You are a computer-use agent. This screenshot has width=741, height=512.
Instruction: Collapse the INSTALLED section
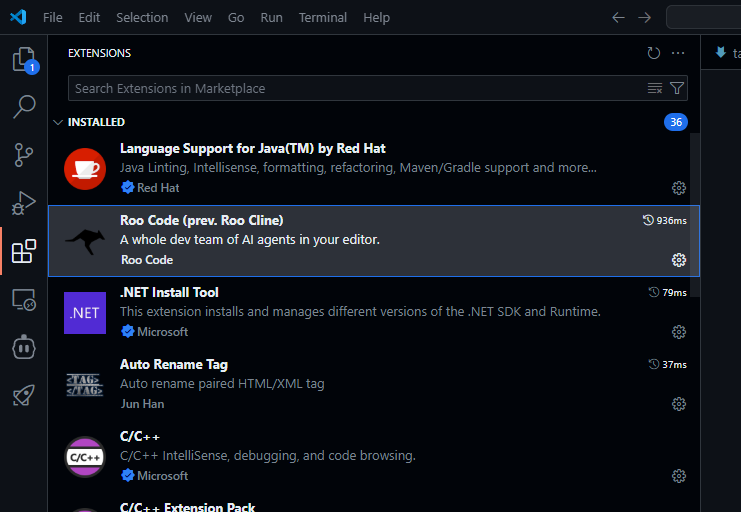(58, 122)
